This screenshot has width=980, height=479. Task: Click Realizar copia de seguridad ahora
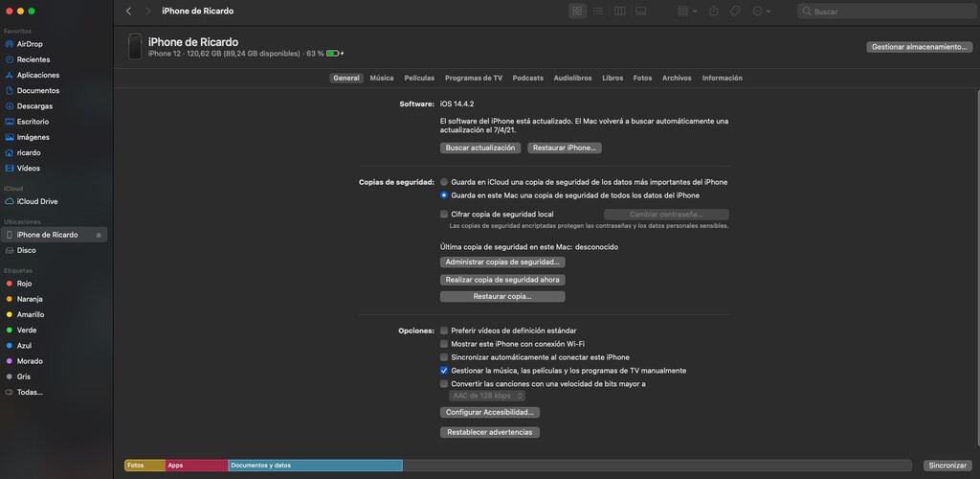pos(502,280)
